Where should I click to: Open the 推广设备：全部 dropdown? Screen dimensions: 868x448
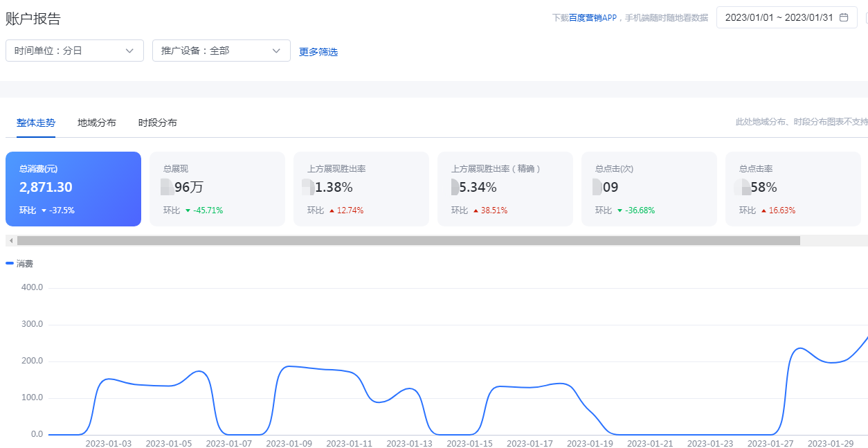(x=221, y=51)
